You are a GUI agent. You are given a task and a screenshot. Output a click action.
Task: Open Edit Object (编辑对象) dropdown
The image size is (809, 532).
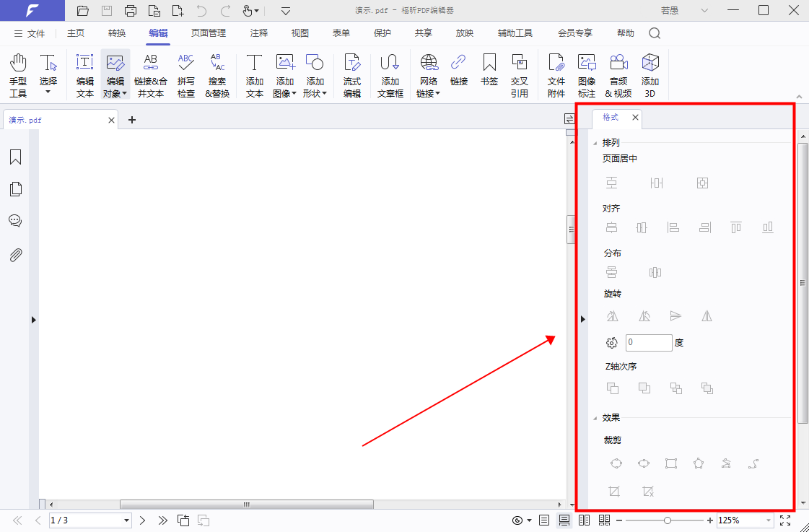click(124, 93)
